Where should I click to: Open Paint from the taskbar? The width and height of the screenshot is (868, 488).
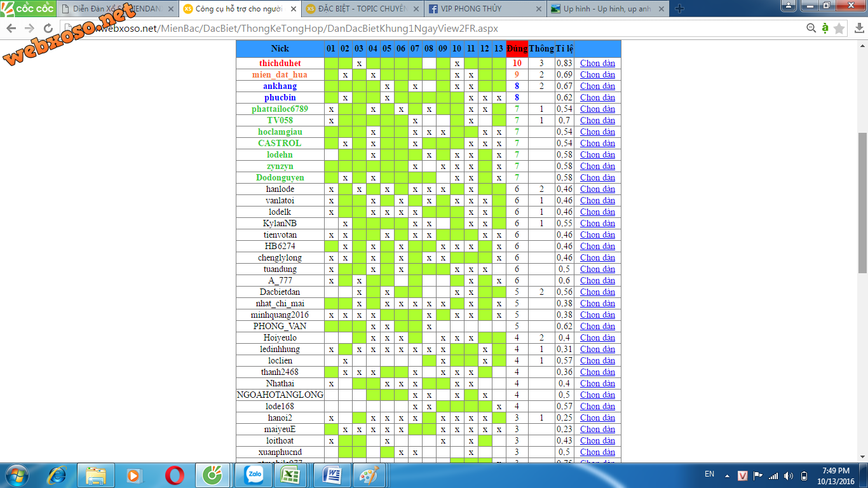[x=369, y=475]
